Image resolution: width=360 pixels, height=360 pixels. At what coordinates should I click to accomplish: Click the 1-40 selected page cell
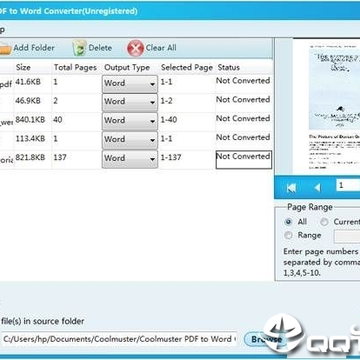[169, 119]
